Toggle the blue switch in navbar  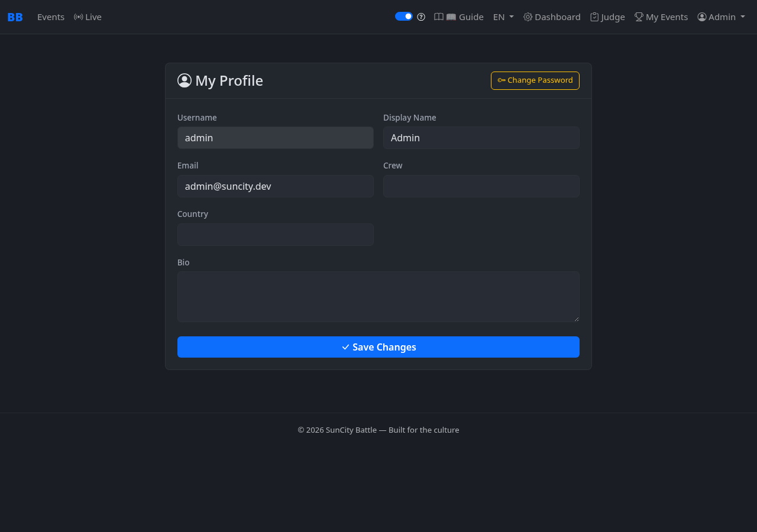tap(404, 17)
